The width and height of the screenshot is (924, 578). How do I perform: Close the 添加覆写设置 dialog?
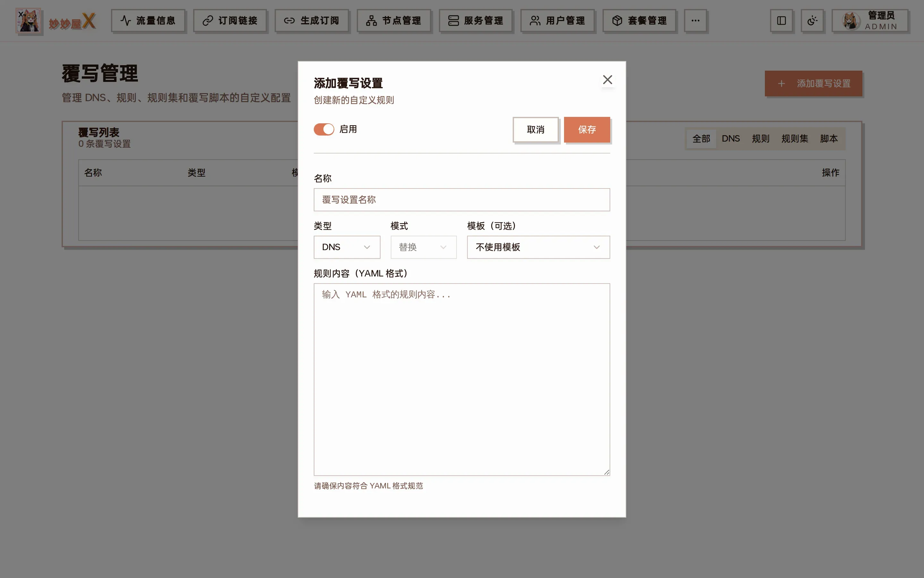[x=607, y=80]
